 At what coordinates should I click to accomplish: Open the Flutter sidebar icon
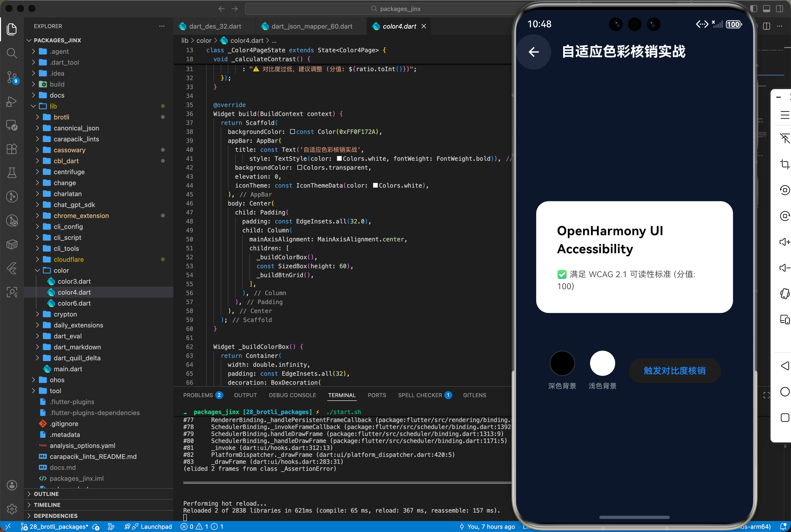12,268
